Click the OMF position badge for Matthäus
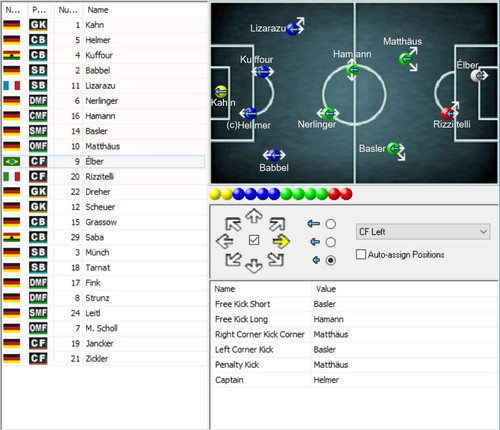The height and width of the screenshot is (430, 500). click(x=38, y=146)
